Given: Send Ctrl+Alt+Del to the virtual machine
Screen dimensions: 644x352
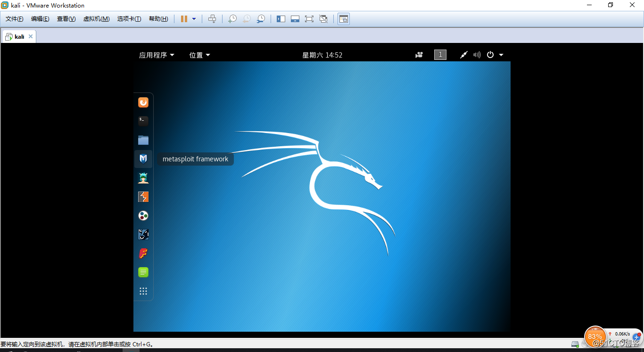Looking at the screenshot, I should coord(212,19).
